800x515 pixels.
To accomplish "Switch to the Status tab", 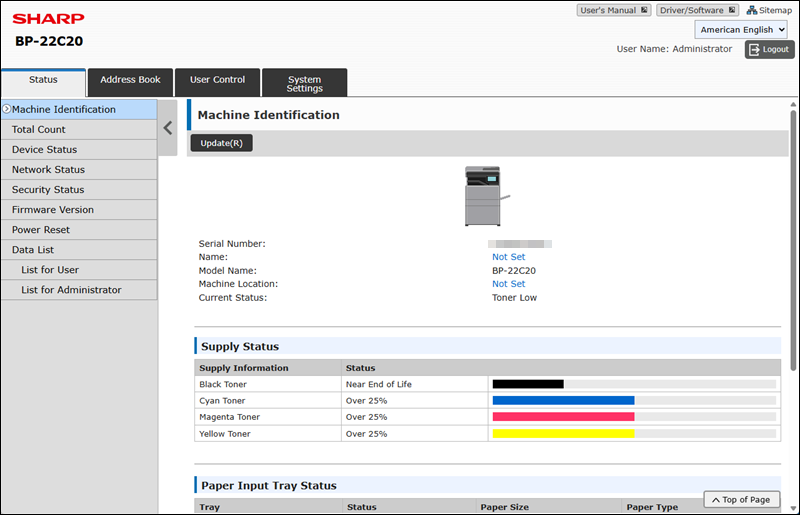I will 43,82.
